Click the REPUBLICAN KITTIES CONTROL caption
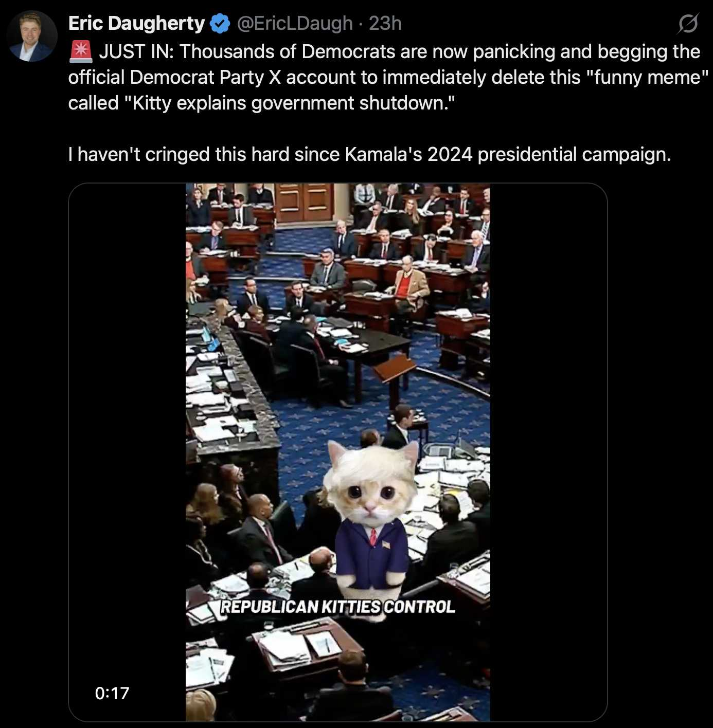 [x=338, y=607]
